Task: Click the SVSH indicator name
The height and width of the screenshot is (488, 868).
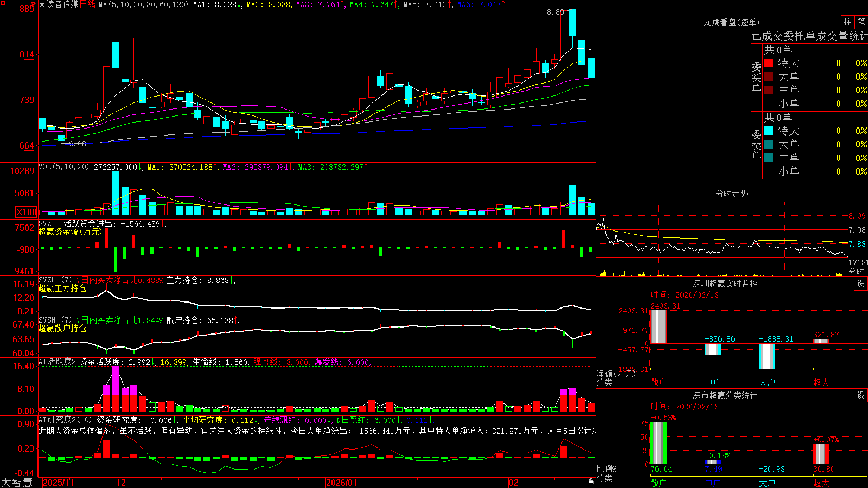Action: [47, 320]
